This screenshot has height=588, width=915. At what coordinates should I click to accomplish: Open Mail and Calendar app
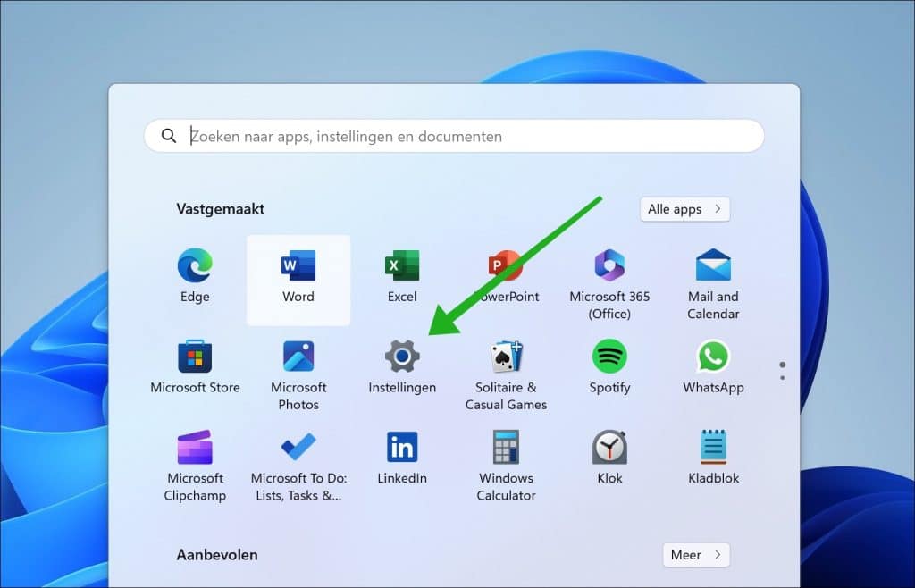pos(713,265)
